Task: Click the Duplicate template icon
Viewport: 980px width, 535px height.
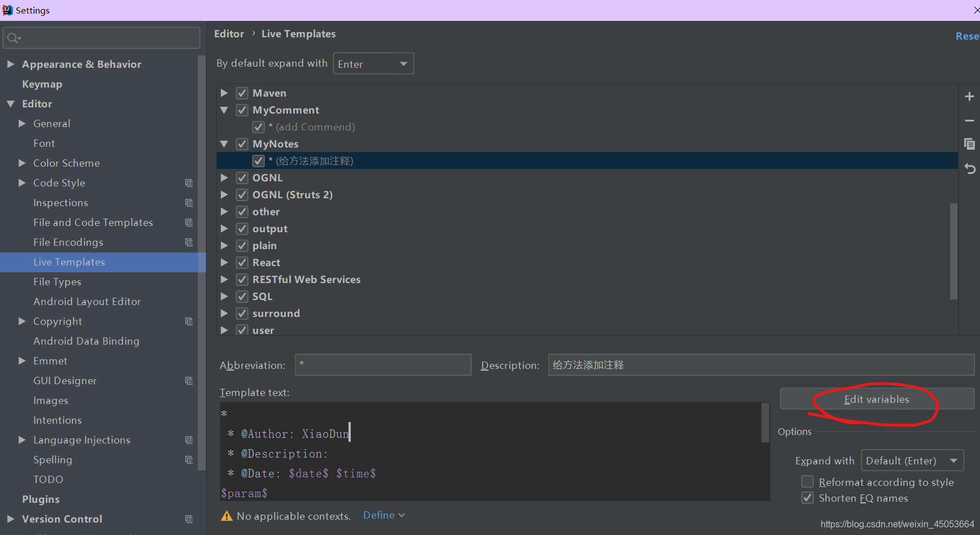Action: click(969, 144)
